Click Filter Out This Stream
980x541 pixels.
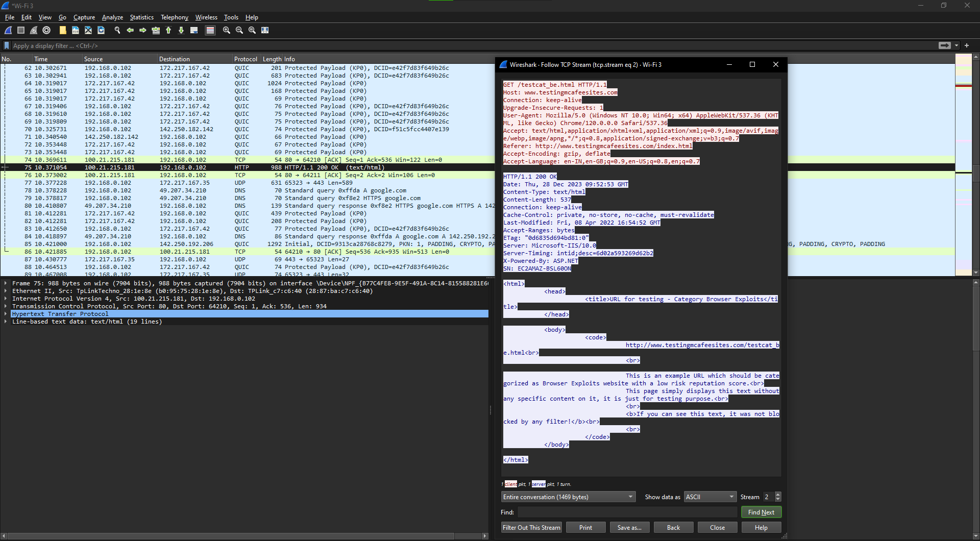pos(531,527)
